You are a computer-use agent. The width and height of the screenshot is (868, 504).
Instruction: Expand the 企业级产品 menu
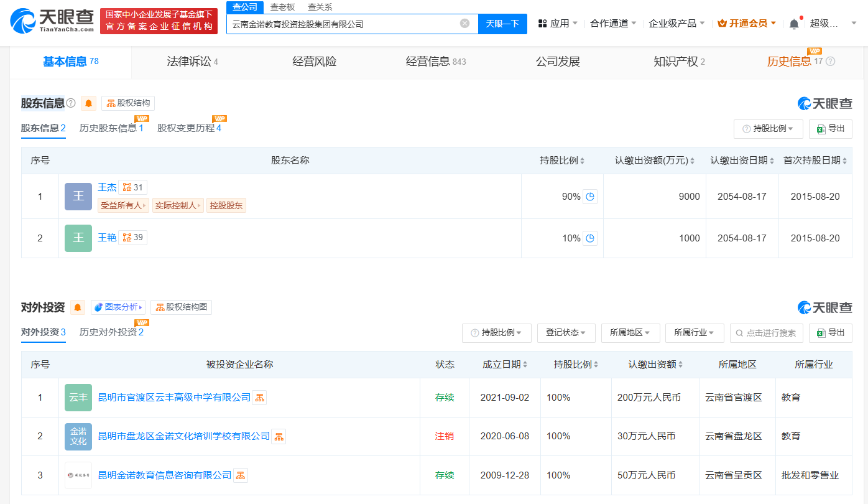click(676, 24)
